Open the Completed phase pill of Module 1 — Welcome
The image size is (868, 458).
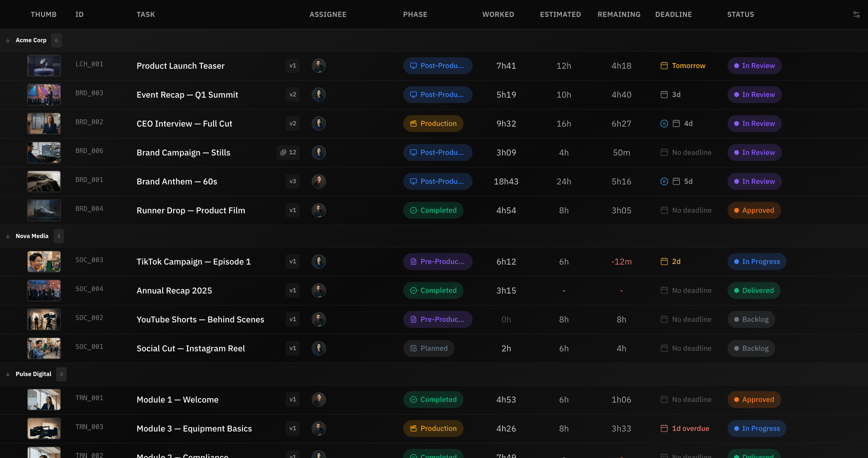[433, 400]
